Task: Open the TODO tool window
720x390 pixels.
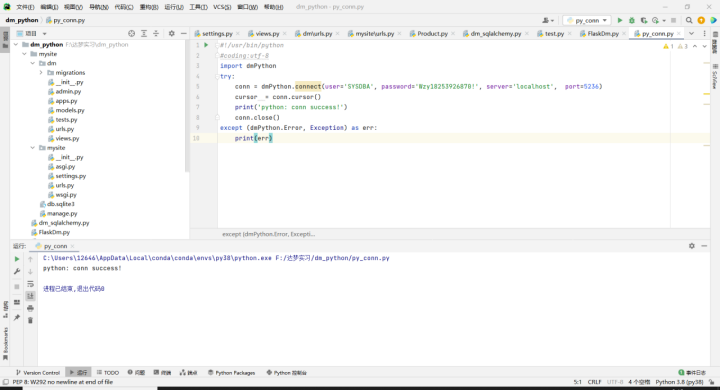Action: click(x=108, y=373)
